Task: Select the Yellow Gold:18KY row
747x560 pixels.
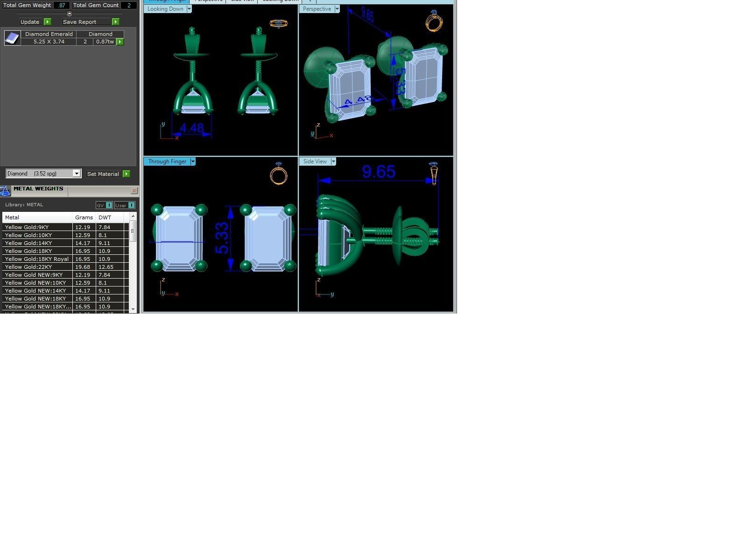Action: coord(65,251)
